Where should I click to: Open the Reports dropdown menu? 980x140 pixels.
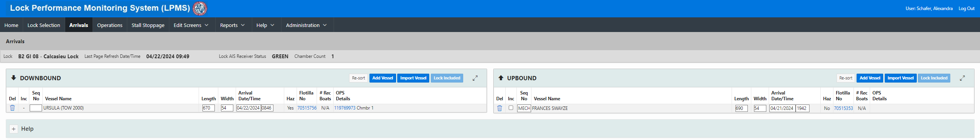[232, 25]
